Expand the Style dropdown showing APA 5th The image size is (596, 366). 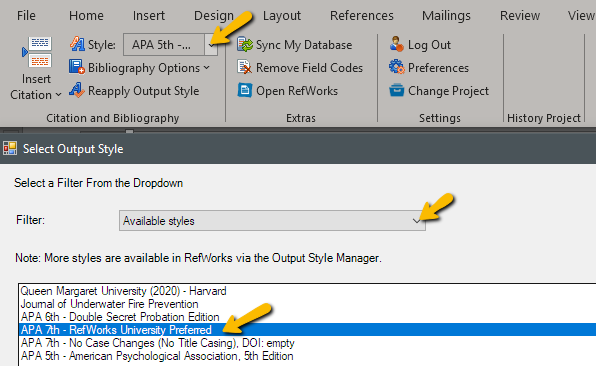[x=211, y=45]
